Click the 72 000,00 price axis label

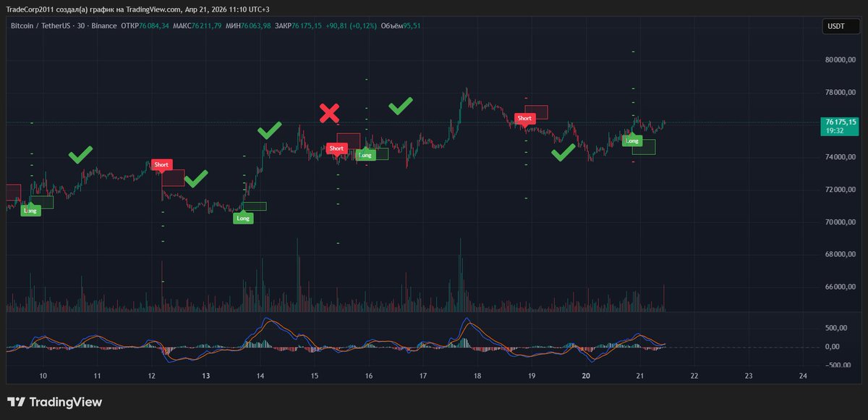pos(841,190)
